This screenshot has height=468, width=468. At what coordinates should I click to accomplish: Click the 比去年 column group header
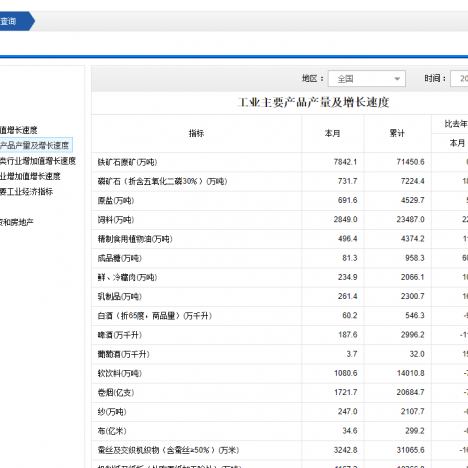456,124
